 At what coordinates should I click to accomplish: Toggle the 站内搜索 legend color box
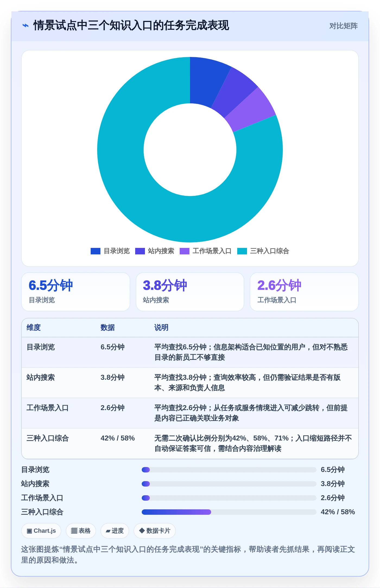140,251
